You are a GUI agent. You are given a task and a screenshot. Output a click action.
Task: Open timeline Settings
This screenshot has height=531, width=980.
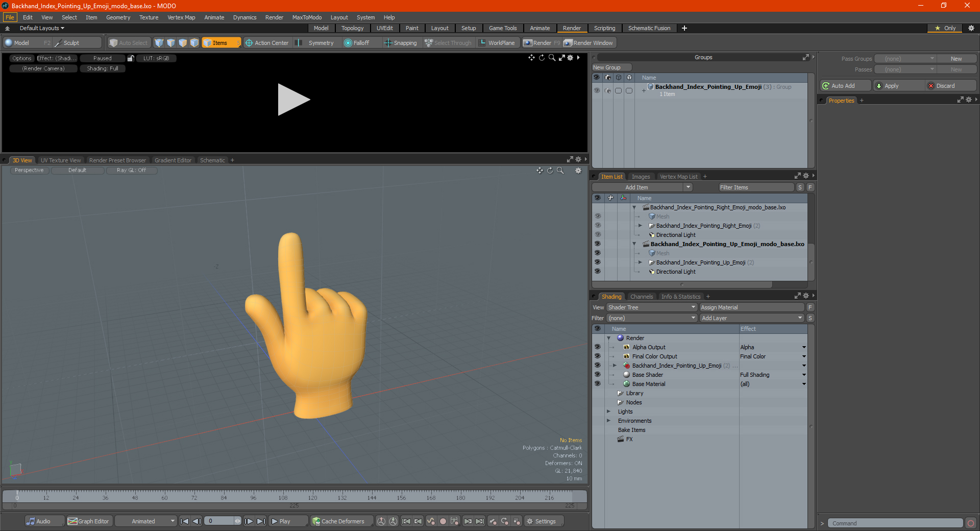tap(544, 521)
